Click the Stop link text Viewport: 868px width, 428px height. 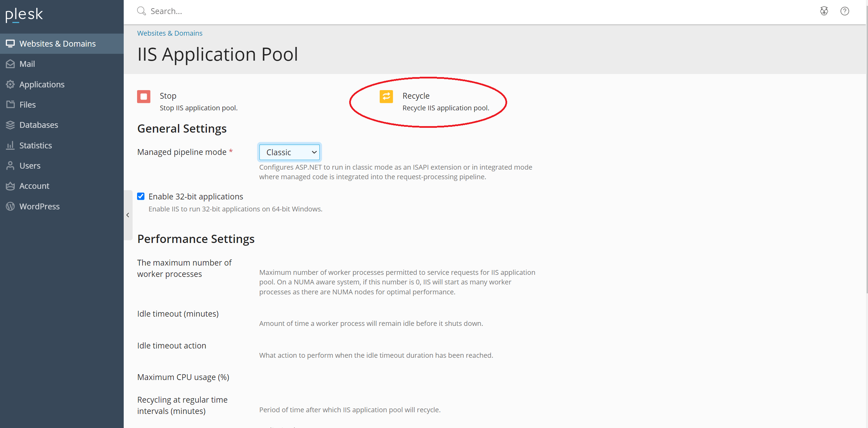(168, 96)
